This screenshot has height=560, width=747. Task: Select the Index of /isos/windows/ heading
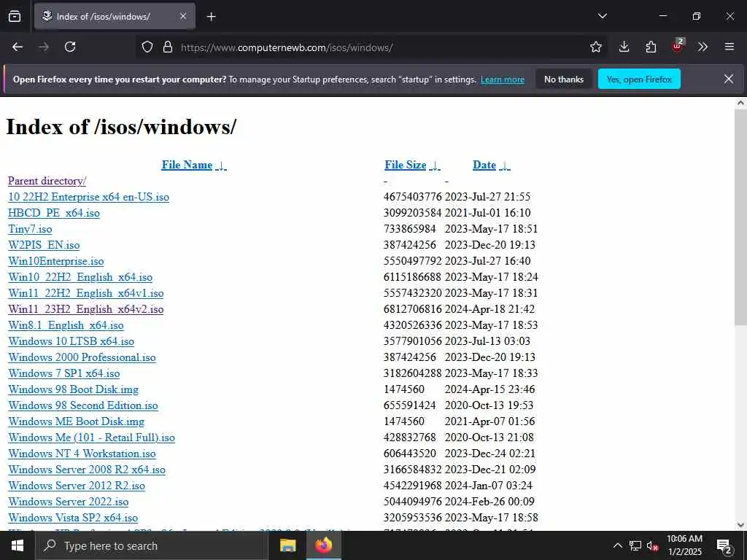(121, 127)
